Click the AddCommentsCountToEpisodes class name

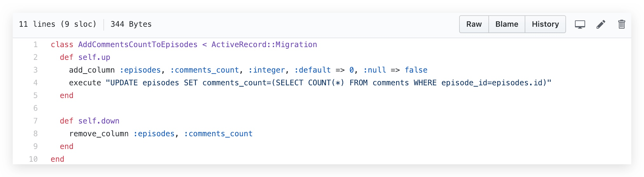137,45
